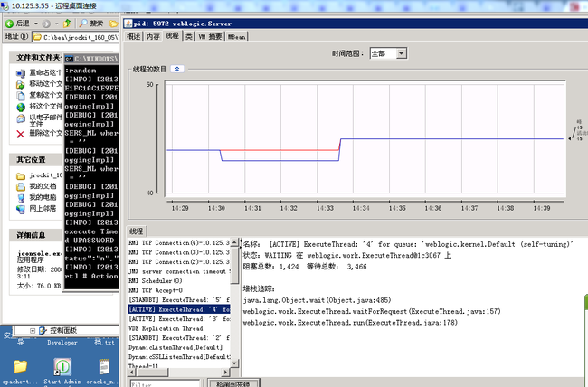Open the Start Admin desktop shortcut icon
This screenshot has height=387, width=588.
(x=62, y=366)
